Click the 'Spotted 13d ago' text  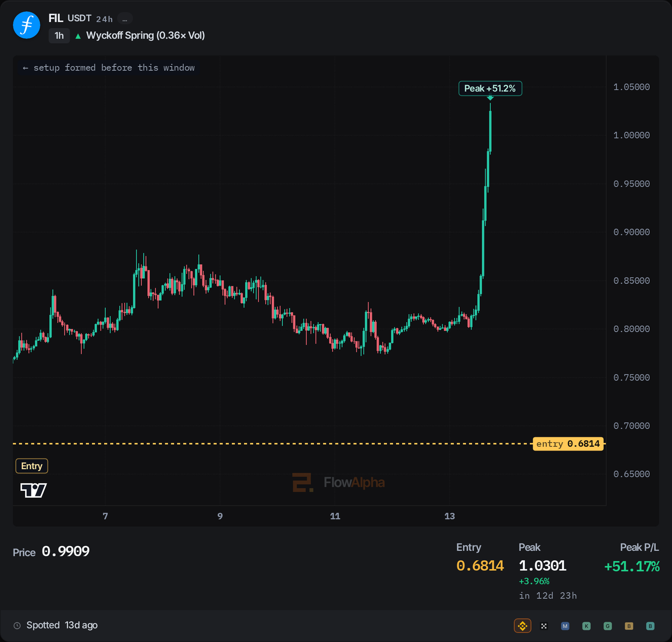point(62,625)
